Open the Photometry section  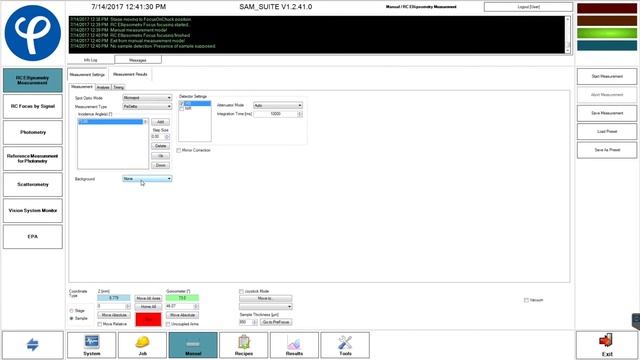pos(33,132)
